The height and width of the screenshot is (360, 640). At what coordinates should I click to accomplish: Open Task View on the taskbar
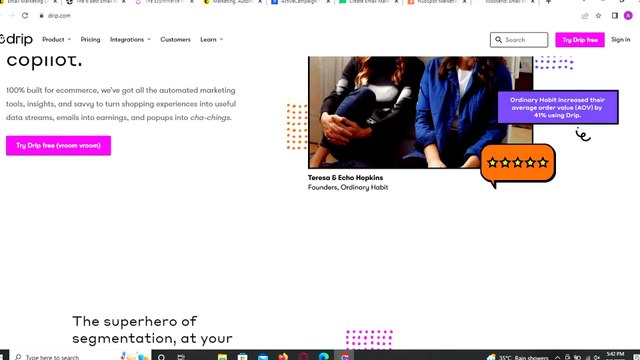click(181, 357)
